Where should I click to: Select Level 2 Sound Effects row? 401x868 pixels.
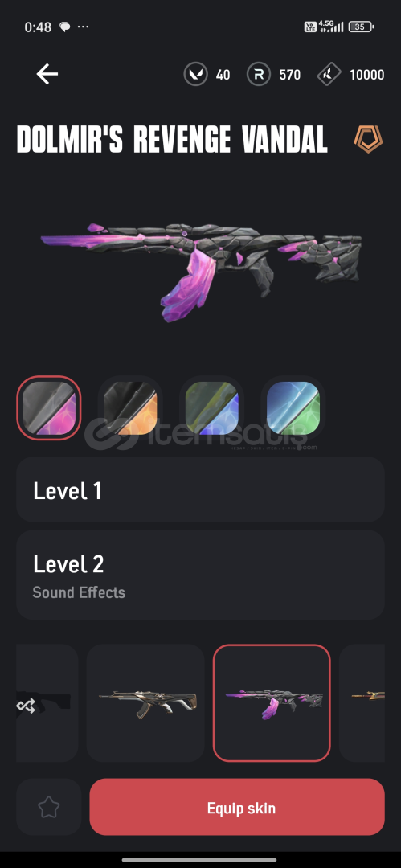click(x=201, y=575)
